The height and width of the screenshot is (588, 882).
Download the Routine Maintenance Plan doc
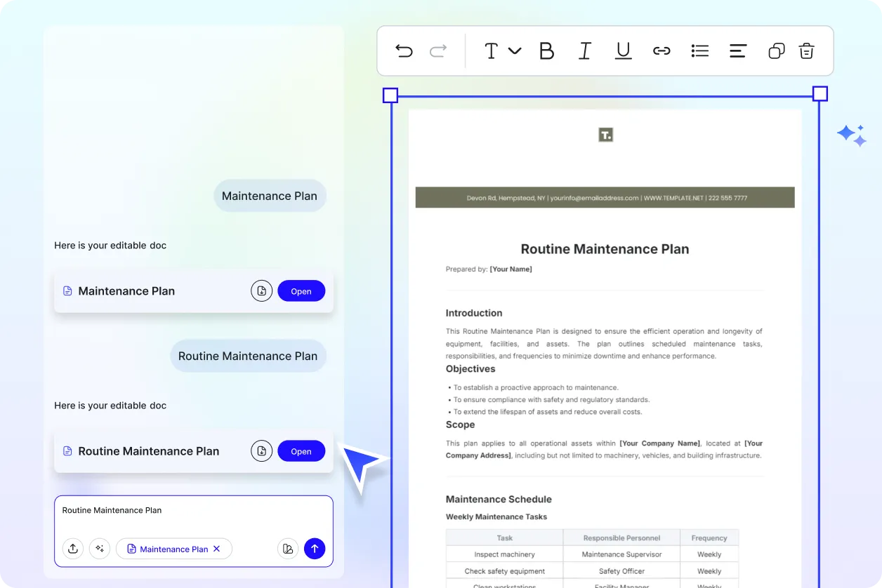click(x=261, y=451)
